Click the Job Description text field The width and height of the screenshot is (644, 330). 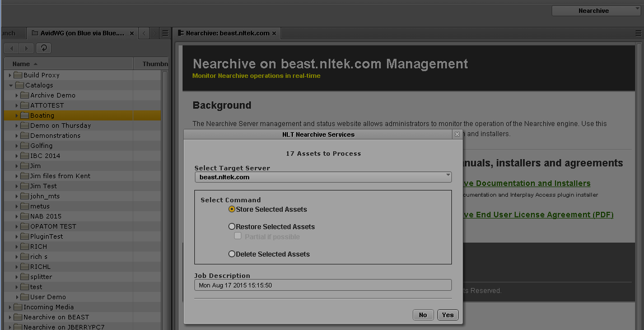[x=323, y=285]
